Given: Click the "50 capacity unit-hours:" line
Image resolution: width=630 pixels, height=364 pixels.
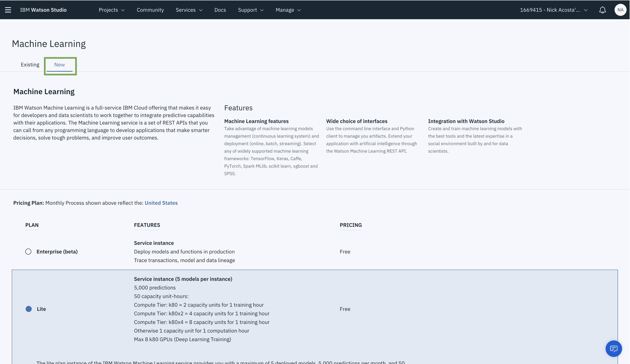Looking at the screenshot, I should (x=161, y=296).
